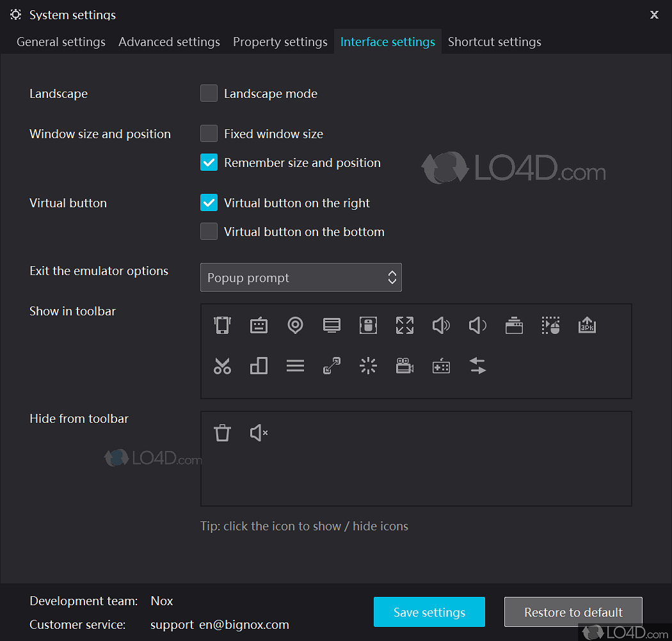Click the keyboard control icon in Show toolbar
This screenshot has height=641, width=672.
(259, 325)
